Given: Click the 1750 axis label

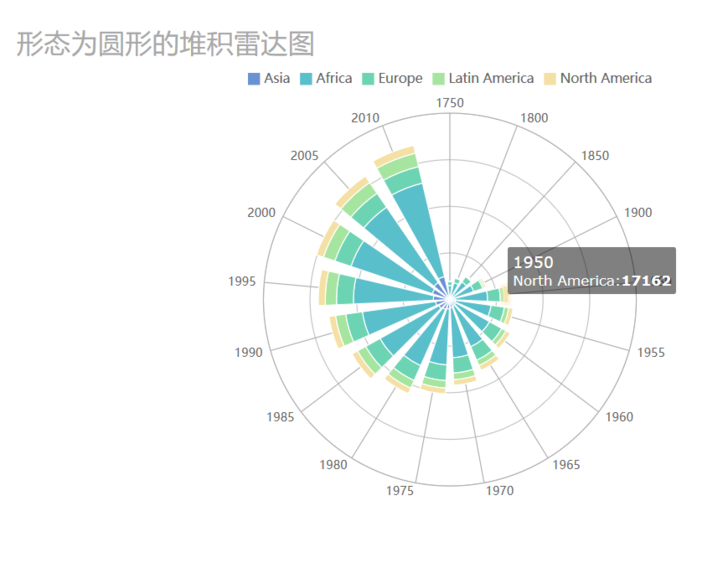Looking at the screenshot, I should (x=450, y=103).
